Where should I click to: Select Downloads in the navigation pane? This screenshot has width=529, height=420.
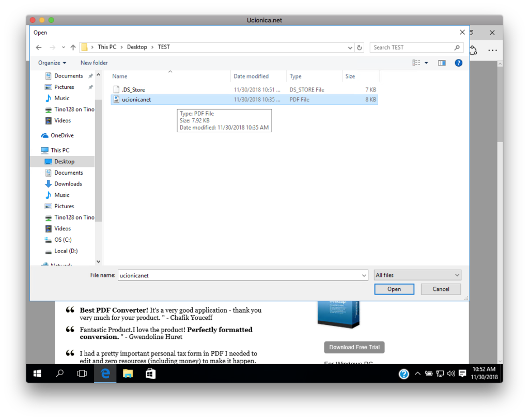click(x=68, y=184)
